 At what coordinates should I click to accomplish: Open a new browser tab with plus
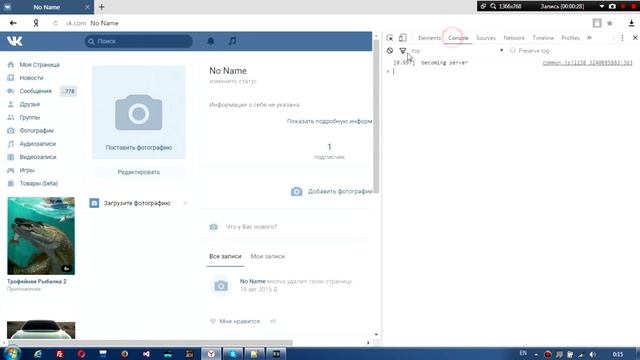[102, 7]
